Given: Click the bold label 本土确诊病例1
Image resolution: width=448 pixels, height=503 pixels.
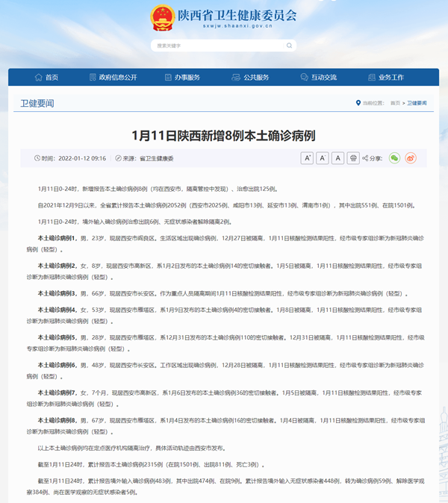Looking at the screenshot, I should coord(57,238).
